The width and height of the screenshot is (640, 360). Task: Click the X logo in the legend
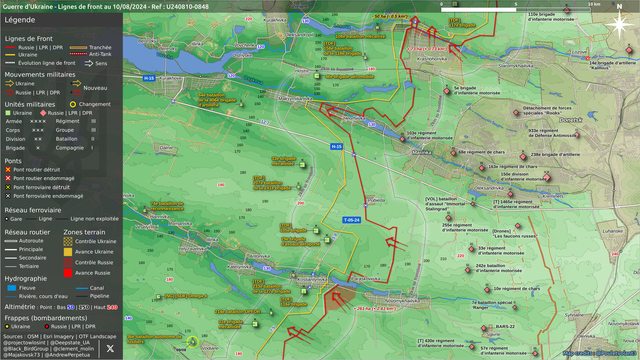(110, 348)
